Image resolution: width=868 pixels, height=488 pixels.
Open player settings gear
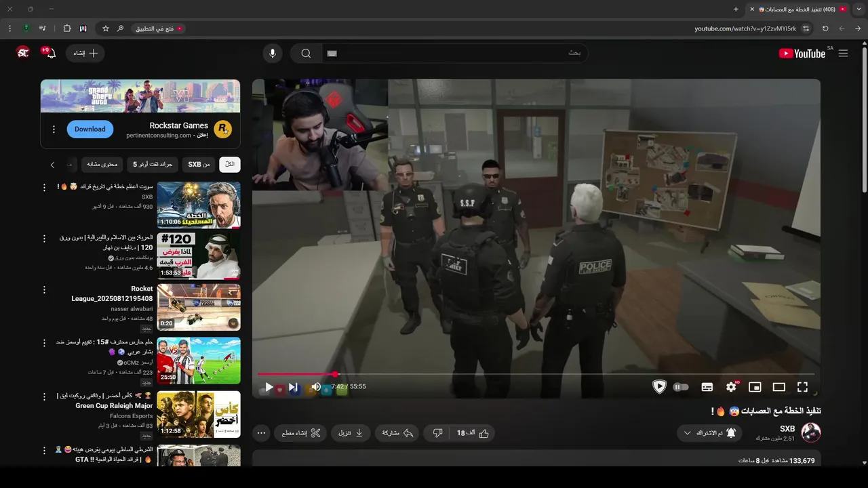pos(731,387)
